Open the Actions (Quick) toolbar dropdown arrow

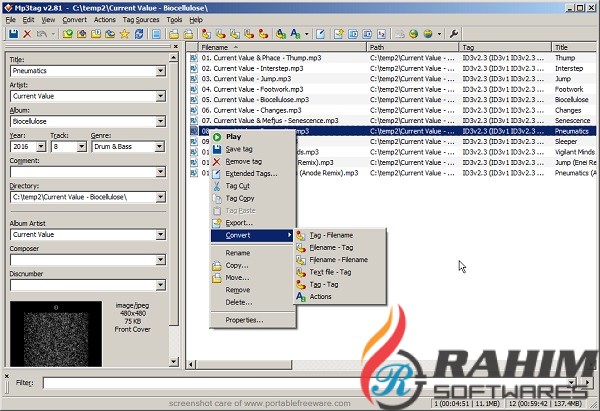(307, 34)
